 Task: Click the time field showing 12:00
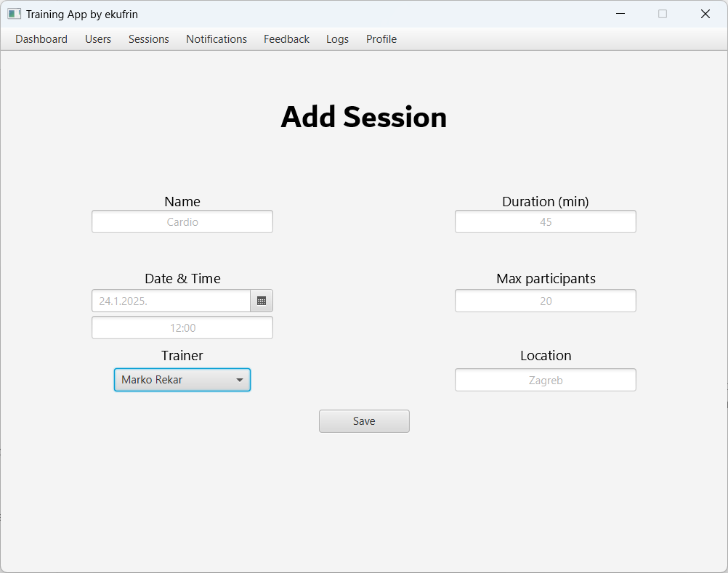[182, 328]
